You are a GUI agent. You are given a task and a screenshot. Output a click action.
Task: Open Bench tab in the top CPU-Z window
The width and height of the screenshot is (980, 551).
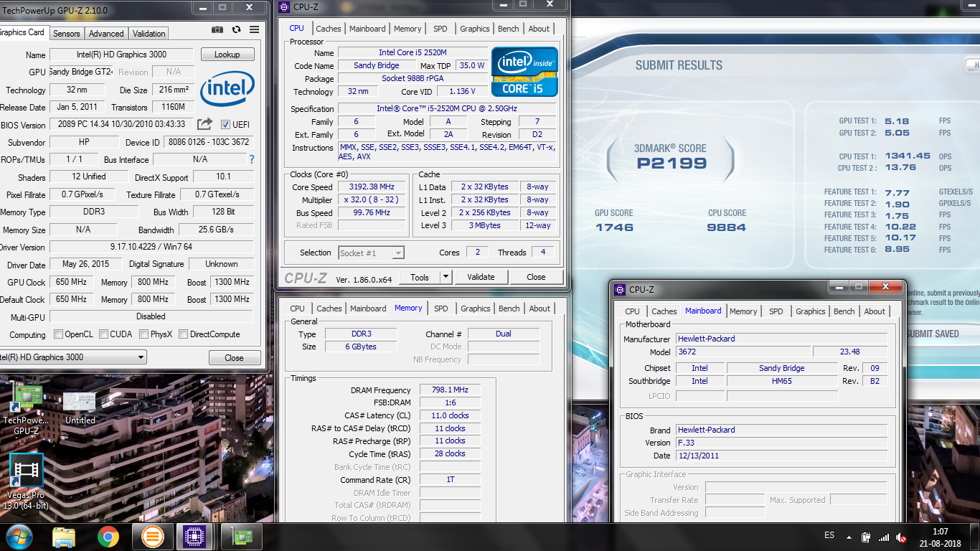(509, 29)
